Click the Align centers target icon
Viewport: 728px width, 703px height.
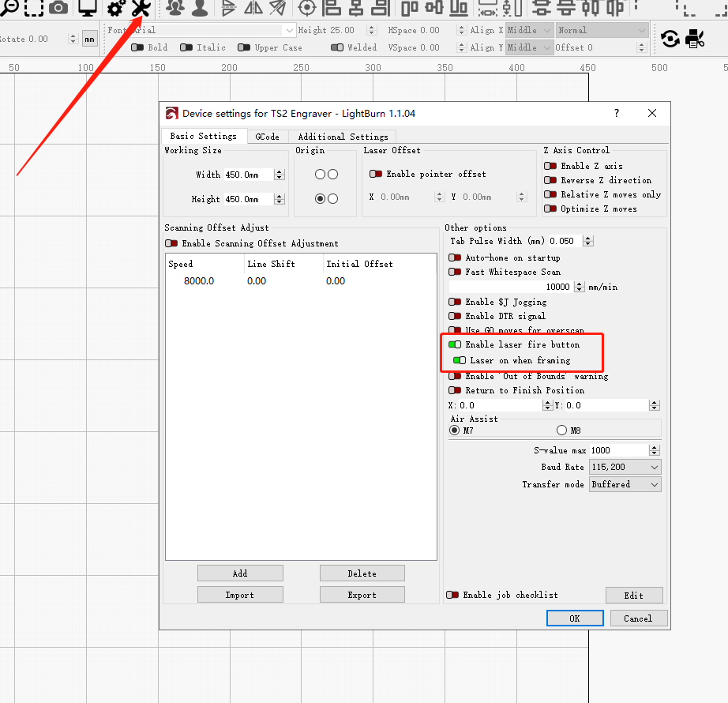[x=307, y=7]
